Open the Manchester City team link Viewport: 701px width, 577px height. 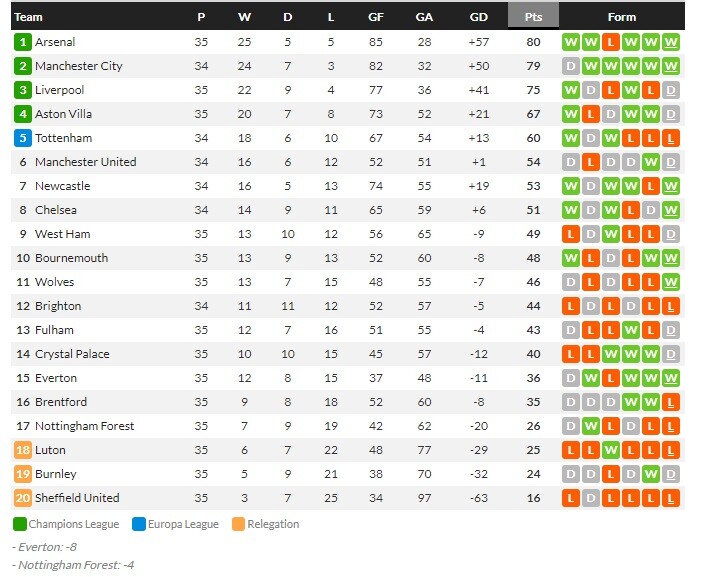coord(79,66)
